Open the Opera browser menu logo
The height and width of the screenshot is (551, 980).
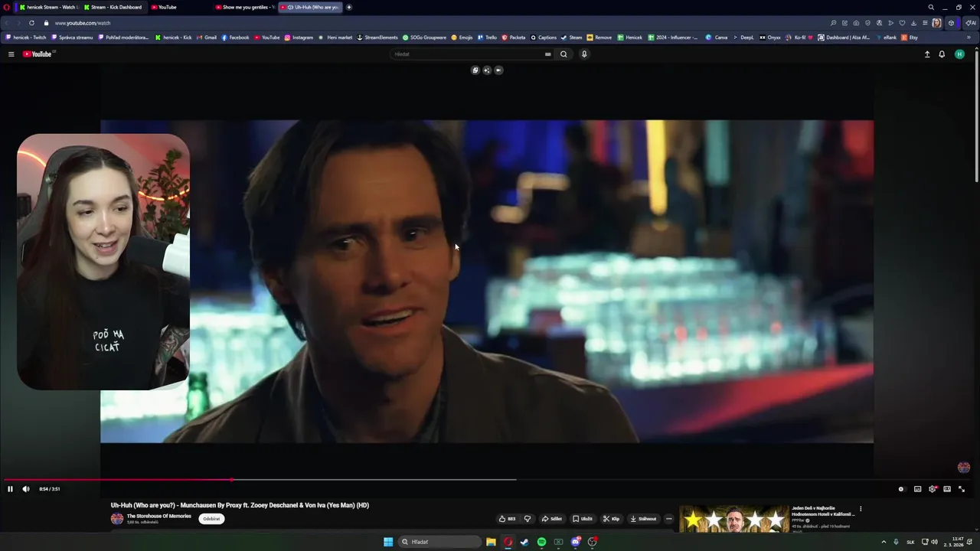point(6,7)
